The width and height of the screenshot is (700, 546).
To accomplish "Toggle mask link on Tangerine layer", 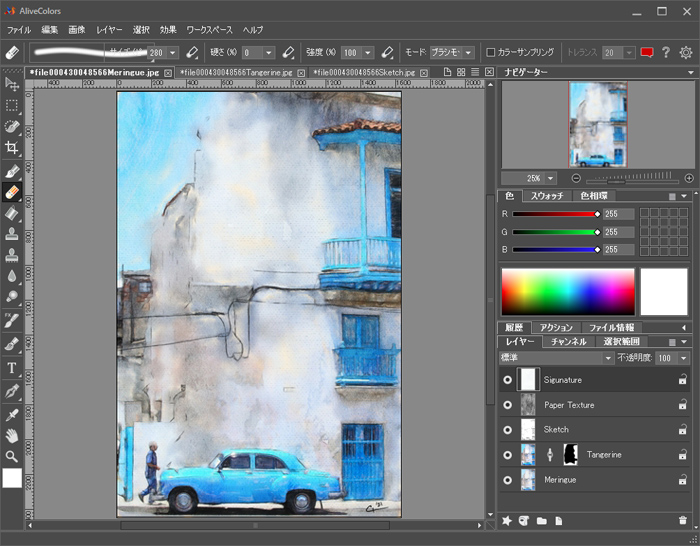I will [x=550, y=455].
